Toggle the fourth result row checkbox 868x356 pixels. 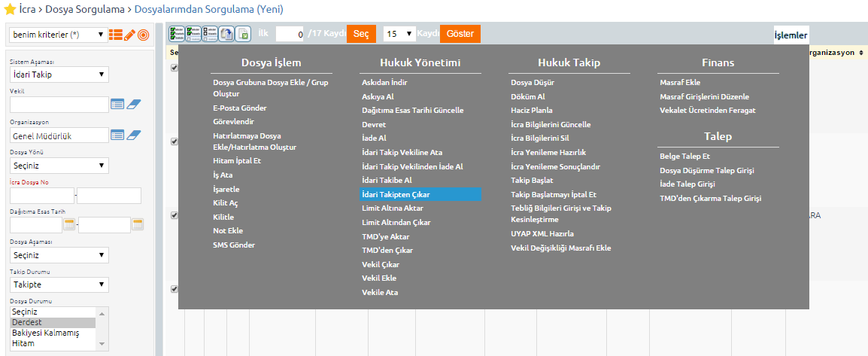point(175,289)
